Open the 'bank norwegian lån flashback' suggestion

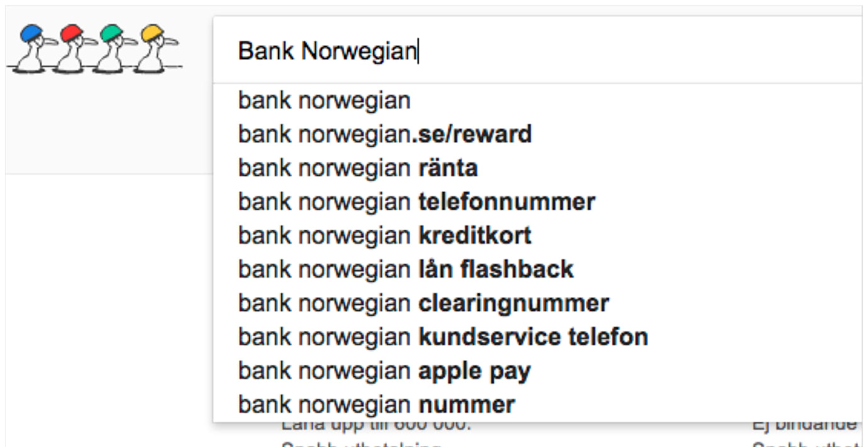click(405, 269)
